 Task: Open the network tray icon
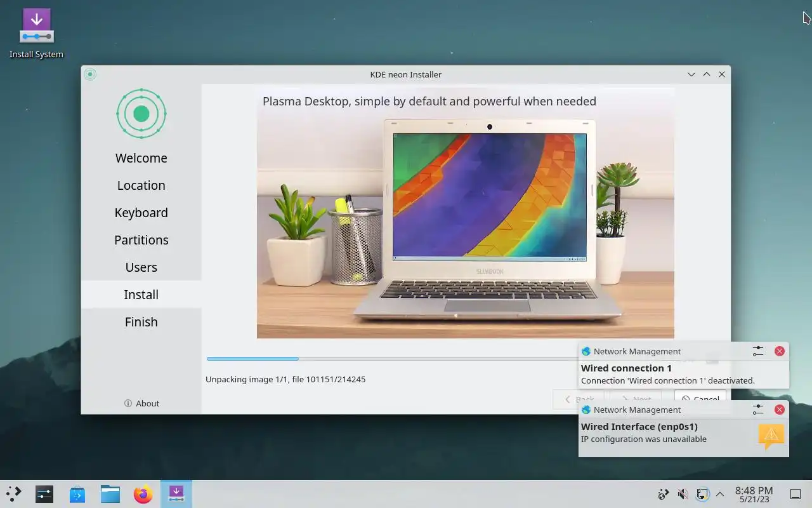(x=702, y=494)
